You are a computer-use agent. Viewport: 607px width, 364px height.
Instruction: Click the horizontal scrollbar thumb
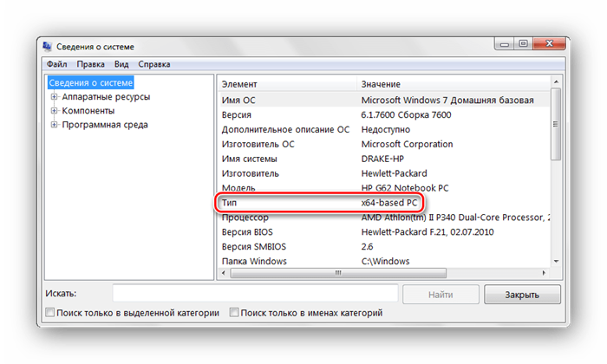click(338, 273)
